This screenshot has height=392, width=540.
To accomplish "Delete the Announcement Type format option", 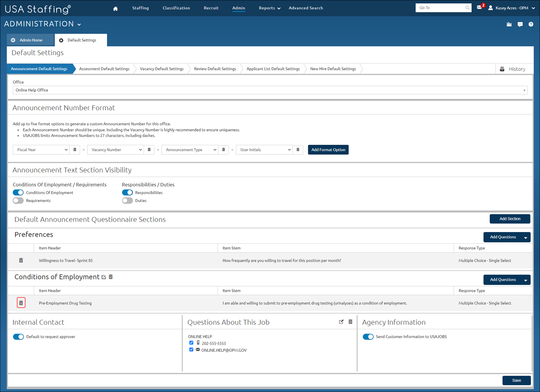I will [223, 150].
